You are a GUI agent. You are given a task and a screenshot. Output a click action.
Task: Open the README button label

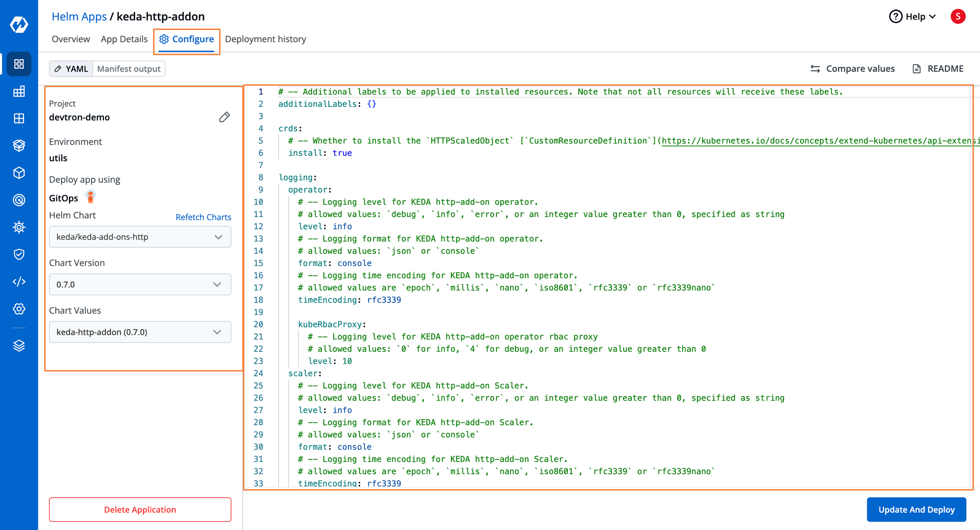click(946, 69)
